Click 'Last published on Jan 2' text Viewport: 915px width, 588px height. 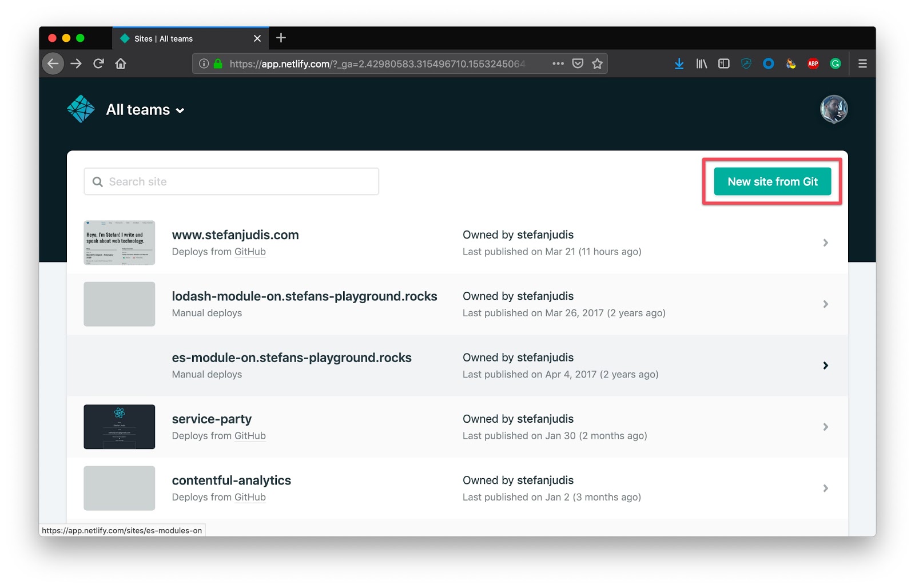(552, 497)
